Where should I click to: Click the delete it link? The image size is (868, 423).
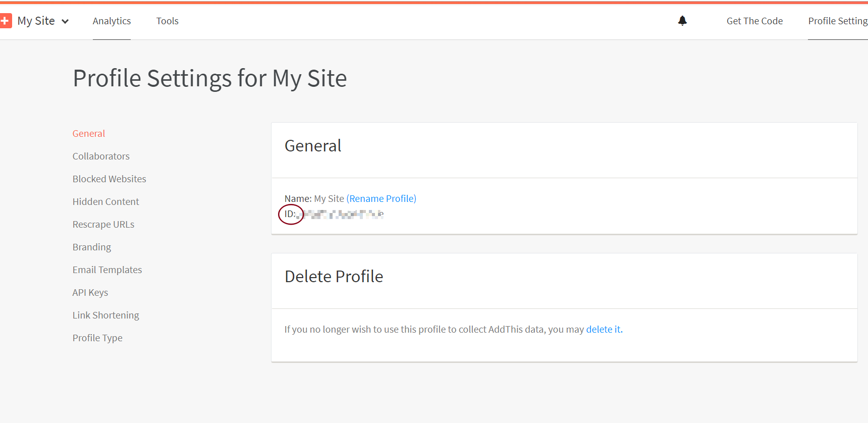click(x=604, y=330)
